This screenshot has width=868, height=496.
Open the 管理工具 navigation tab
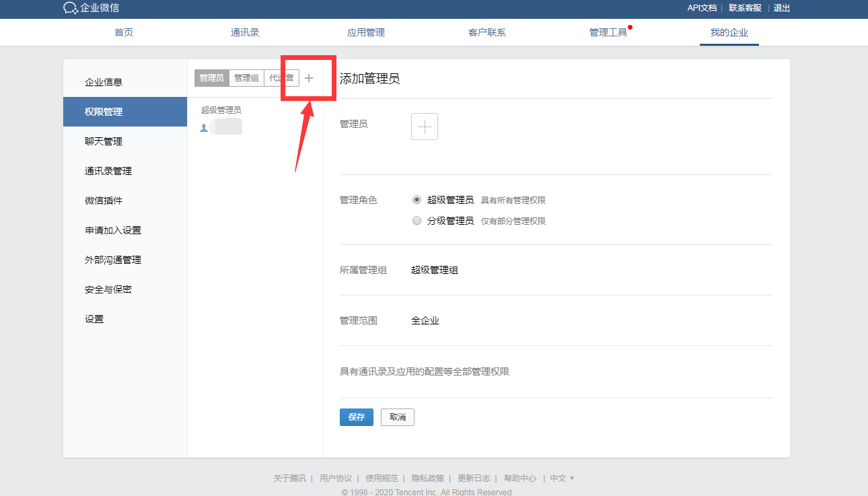tap(608, 32)
